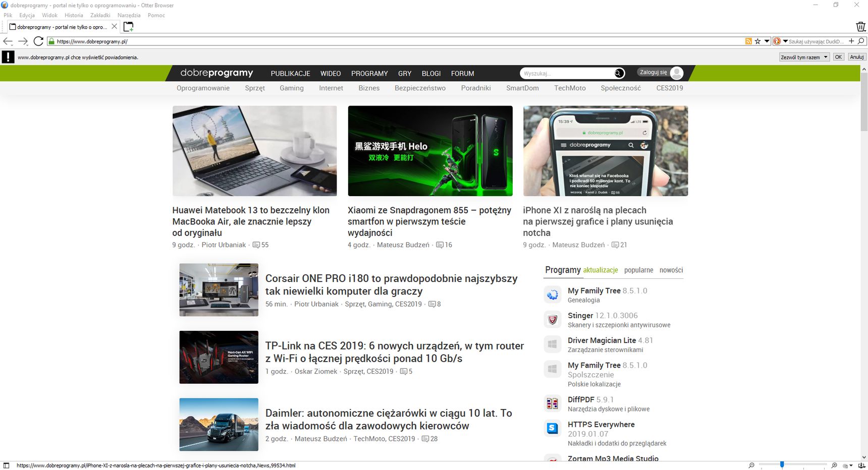Viewport: 868px width, 470px height.
Task: Open the Widok menu
Action: click(x=49, y=15)
